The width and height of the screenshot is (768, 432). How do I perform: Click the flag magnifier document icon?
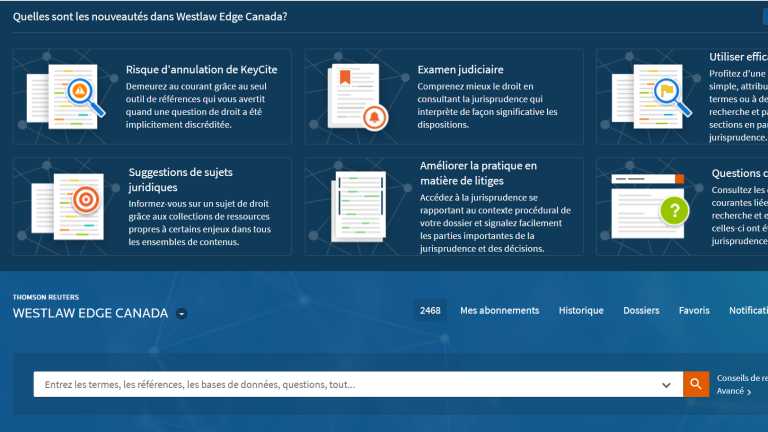coord(651,96)
